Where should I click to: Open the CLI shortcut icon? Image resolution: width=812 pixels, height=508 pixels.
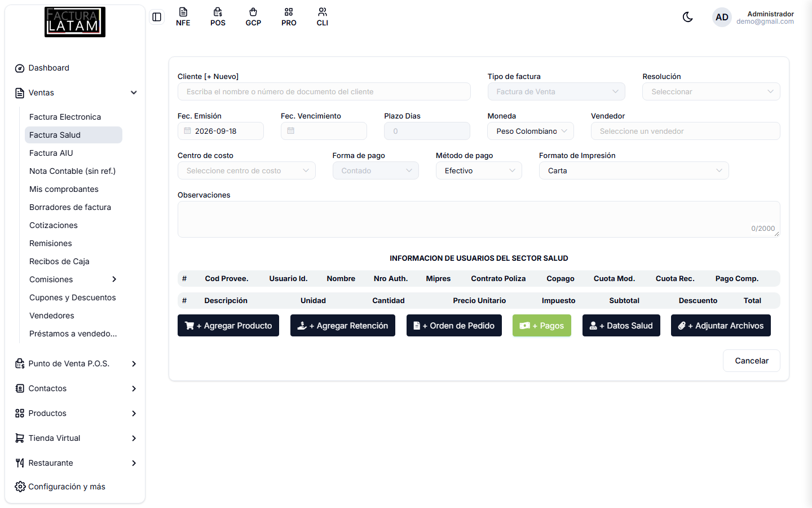323,17
